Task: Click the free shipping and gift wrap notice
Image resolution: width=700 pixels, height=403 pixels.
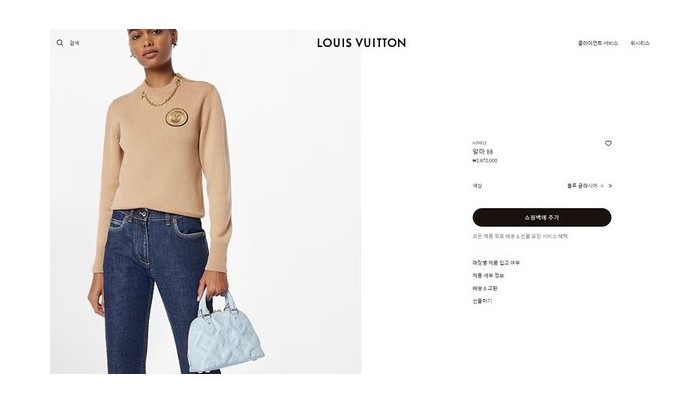Action: click(520, 237)
